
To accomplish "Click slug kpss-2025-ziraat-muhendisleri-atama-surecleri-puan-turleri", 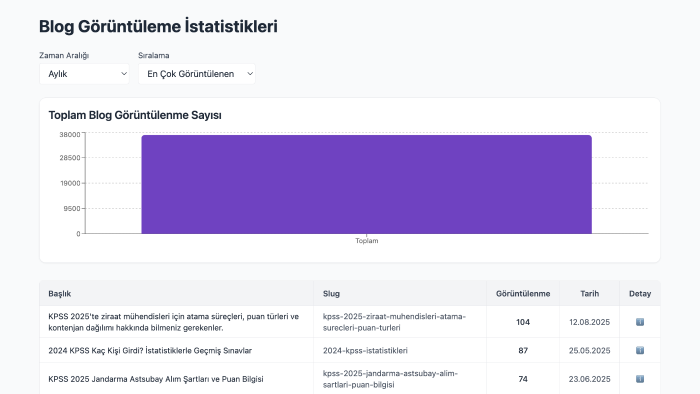I will point(394,322).
